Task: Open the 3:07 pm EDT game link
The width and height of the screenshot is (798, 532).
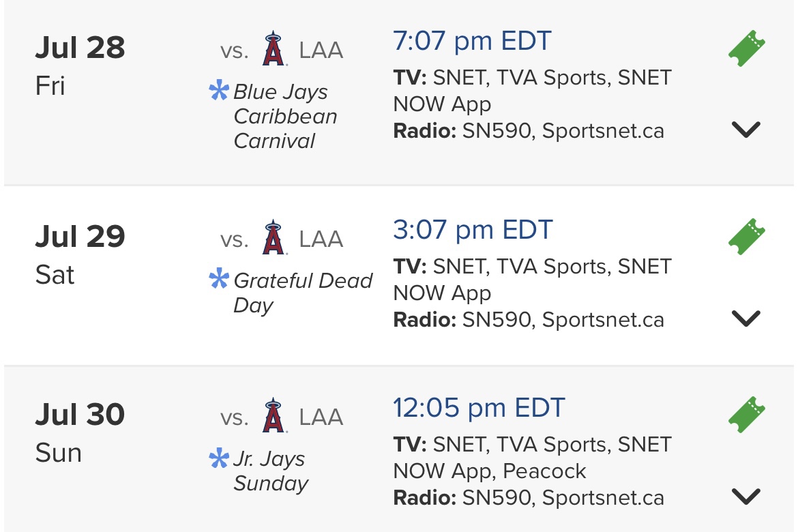Action: [x=473, y=230]
